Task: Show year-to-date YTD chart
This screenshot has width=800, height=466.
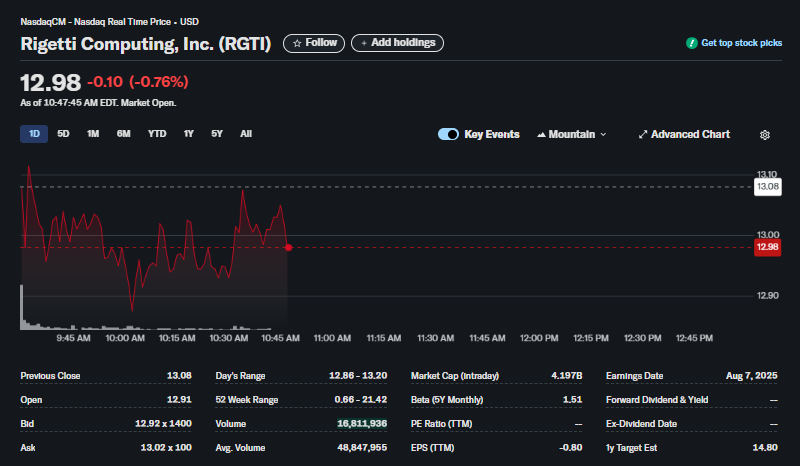Action: click(157, 134)
